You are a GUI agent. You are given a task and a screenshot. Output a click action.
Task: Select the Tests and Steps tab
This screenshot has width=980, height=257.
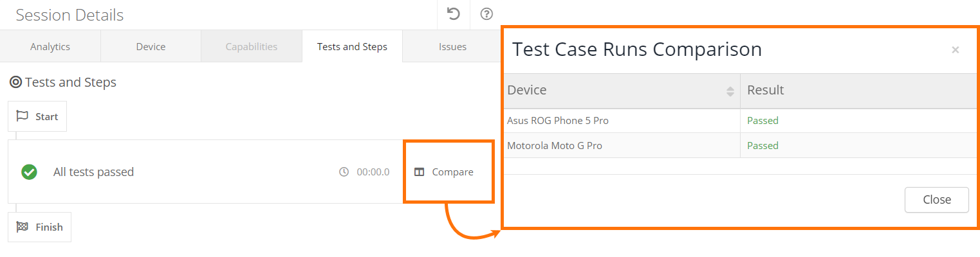pos(352,46)
